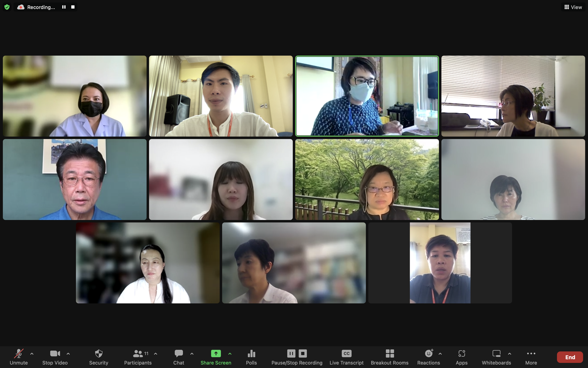Select the active speaker tile with green border
Image resolution: width=588 pixels, height=368 pixels.
(367, 96)
